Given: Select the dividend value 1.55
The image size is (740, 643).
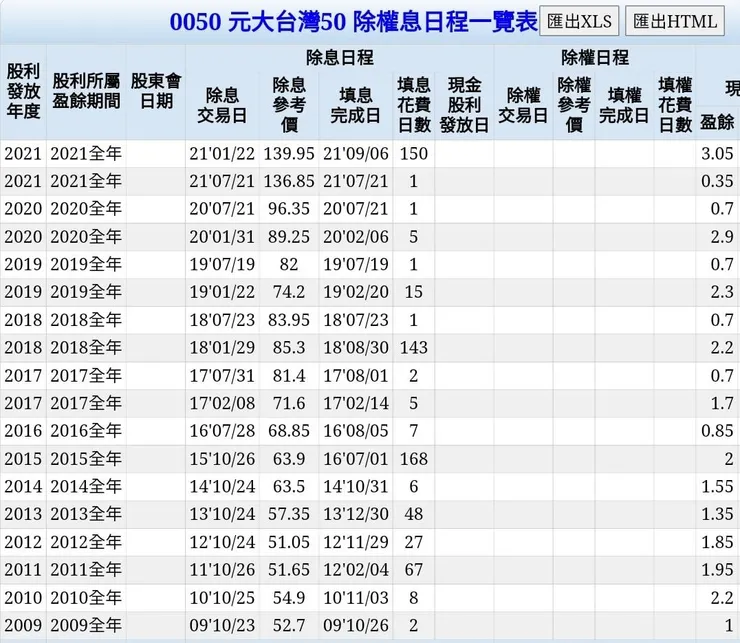Looking at the screenshot, I should coord(717,486).
